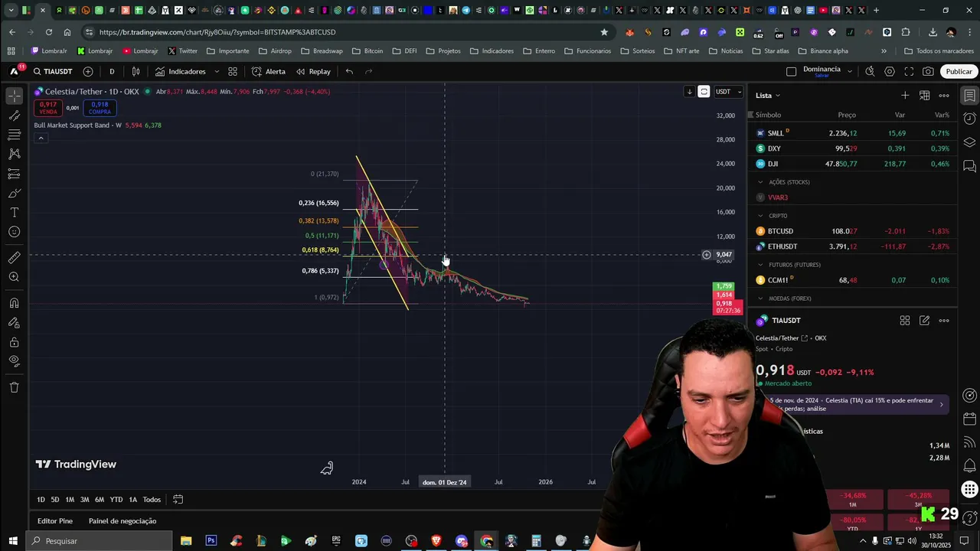Open the advanced view table icon
The height and width of the screenshot is (551, 980).
924,96
